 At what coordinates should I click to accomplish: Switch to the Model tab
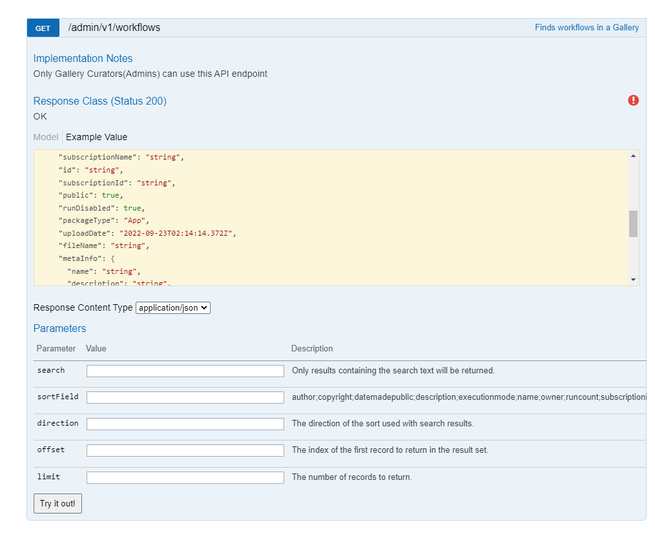(46, 137)
